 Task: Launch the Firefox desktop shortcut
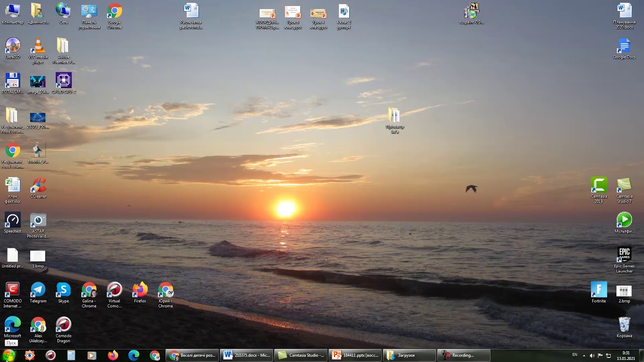click(140, 293)
